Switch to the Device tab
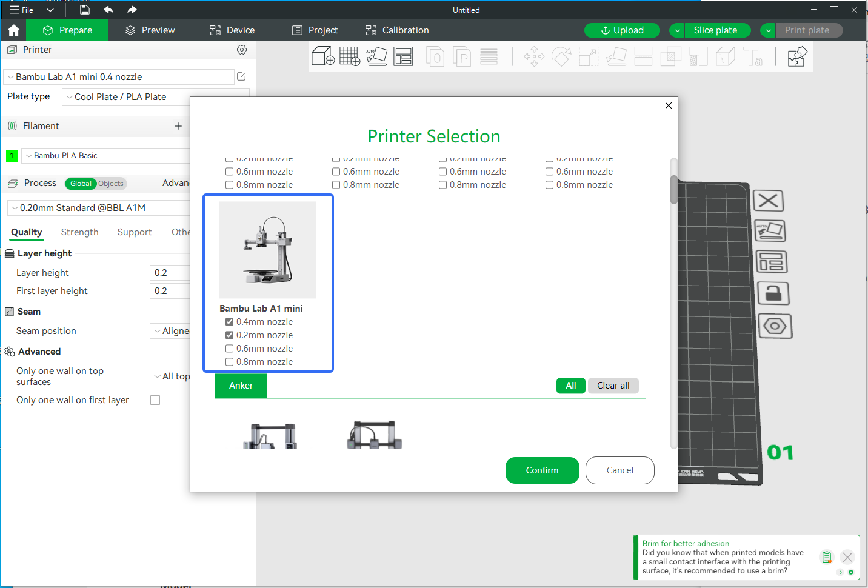 232,30
